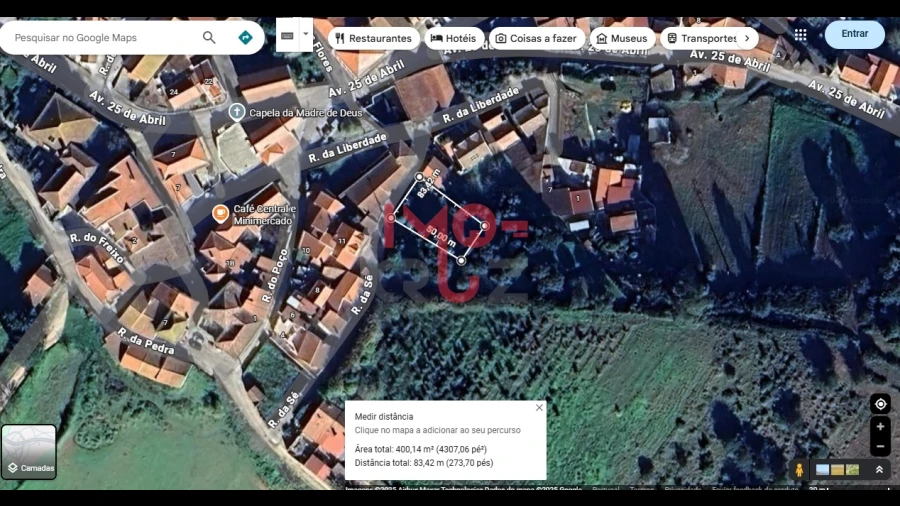Screen dimensions: 900x506
Task: Click the Pesquisar no Google Maps field
Action: [100, 38]
